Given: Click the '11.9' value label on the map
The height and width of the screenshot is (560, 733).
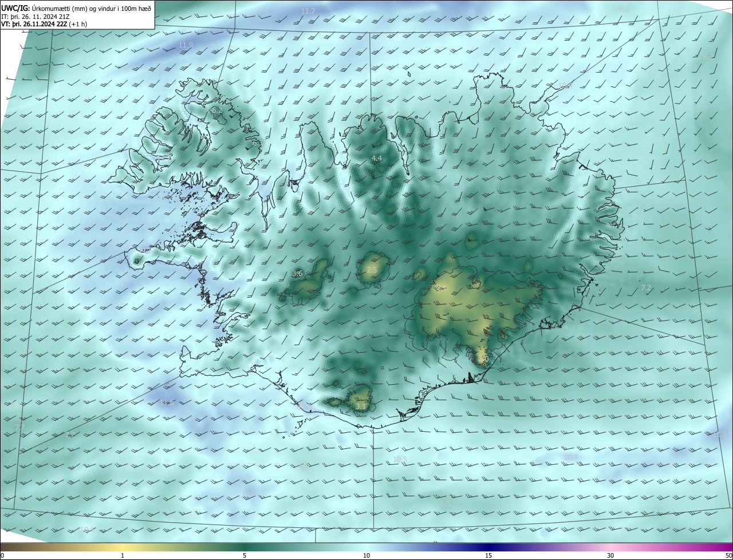Looking at the screenshot, I should [186, 45].
